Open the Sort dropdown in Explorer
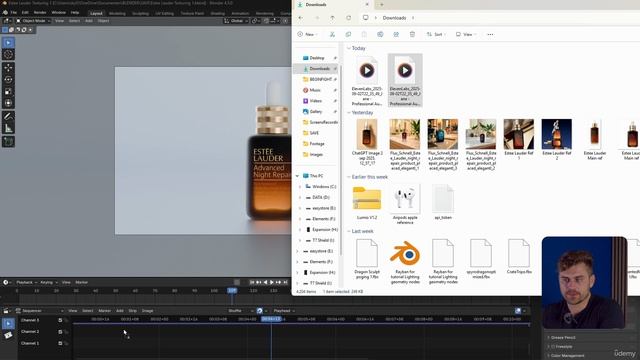The width and height of the screenshot is (640, 360). (x=436, y=34)
